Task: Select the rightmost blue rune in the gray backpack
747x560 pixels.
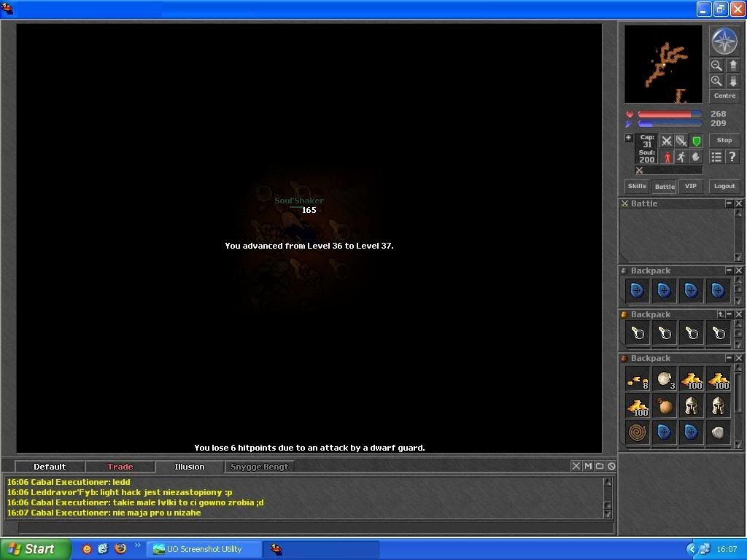Action: tap(719, 290)
